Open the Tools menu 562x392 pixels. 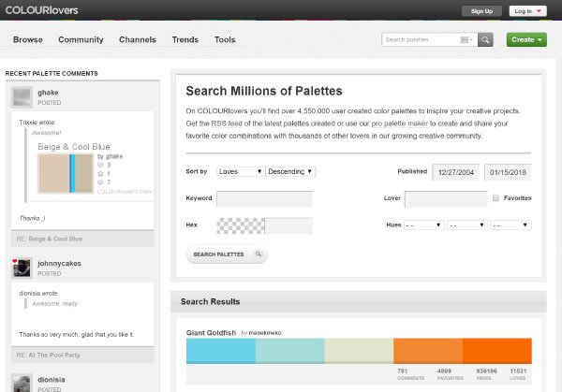click(225, 39)
